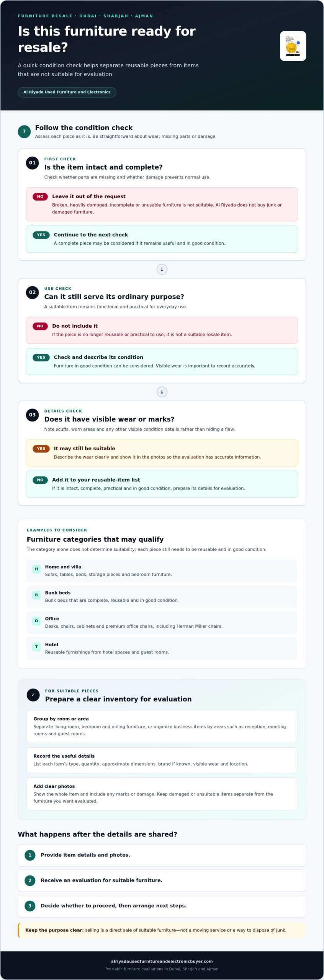Click the YES badge on Continue to next check
This screenshot has height=980, width=324.
pyautogui.click(x=41, y=235)
